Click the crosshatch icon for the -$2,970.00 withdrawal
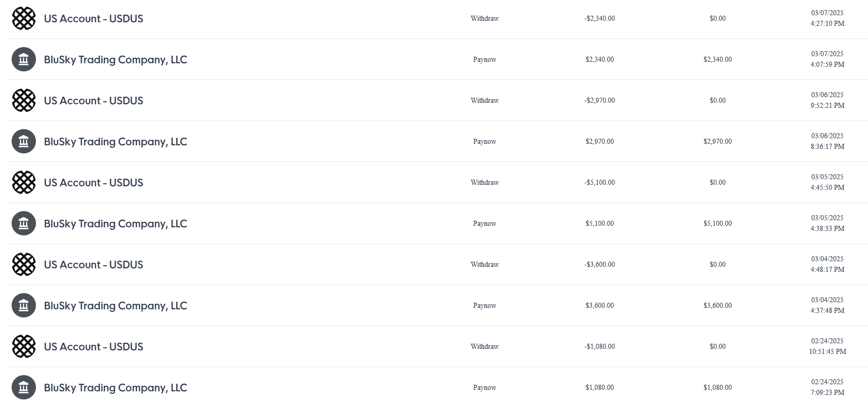The image size is (868, 404). (24, 100)
